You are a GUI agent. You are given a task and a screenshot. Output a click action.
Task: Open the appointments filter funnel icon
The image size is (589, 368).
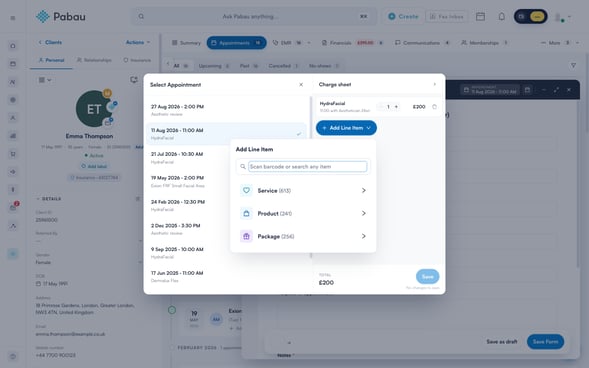[573, 65]
